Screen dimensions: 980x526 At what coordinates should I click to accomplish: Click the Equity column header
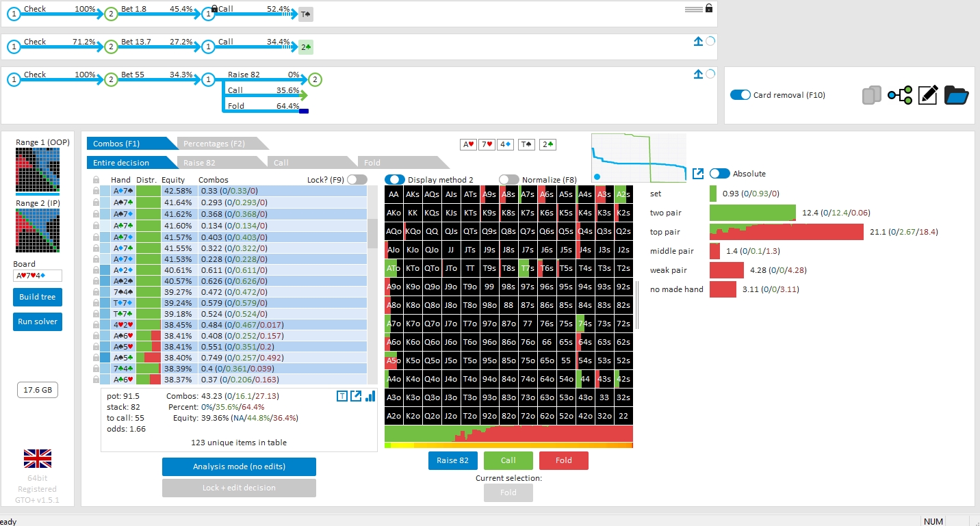173,180
